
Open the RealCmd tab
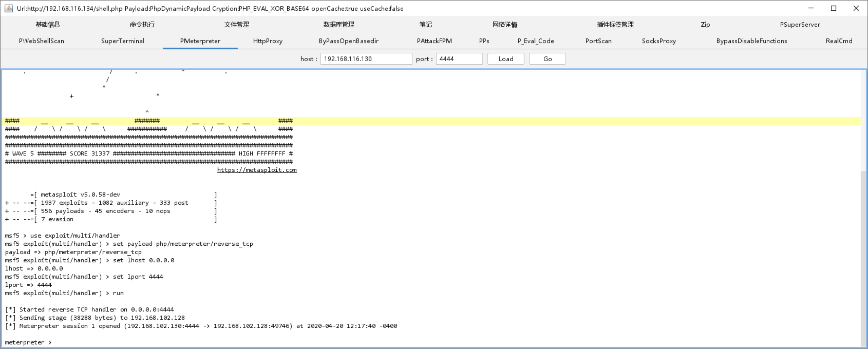pos(839,41)
